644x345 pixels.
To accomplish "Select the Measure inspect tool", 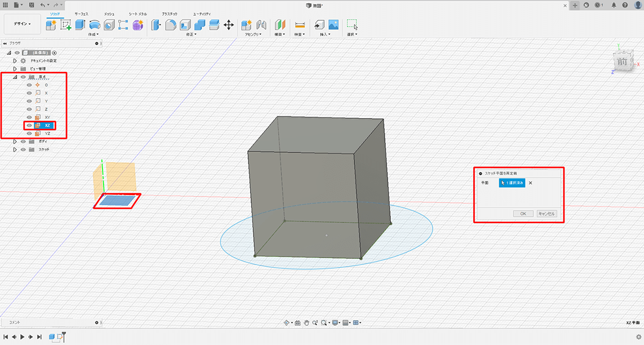I will (300, 24).
